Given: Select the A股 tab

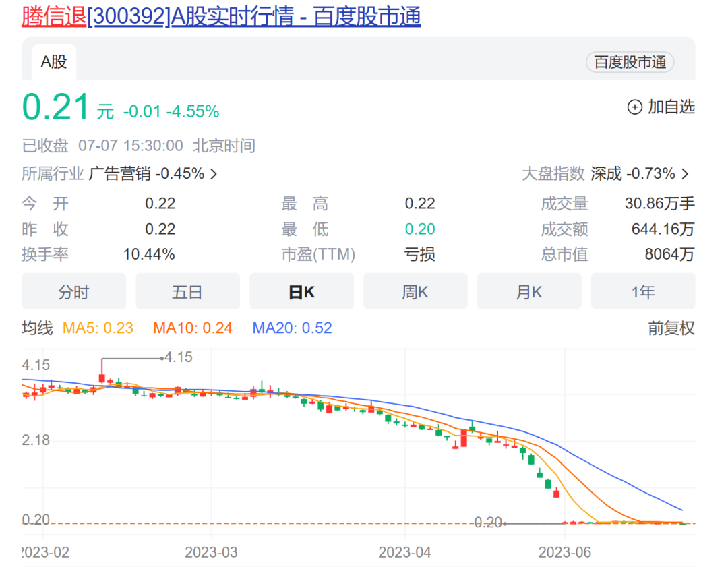Looking at the screenshot, I should point(54,62).
